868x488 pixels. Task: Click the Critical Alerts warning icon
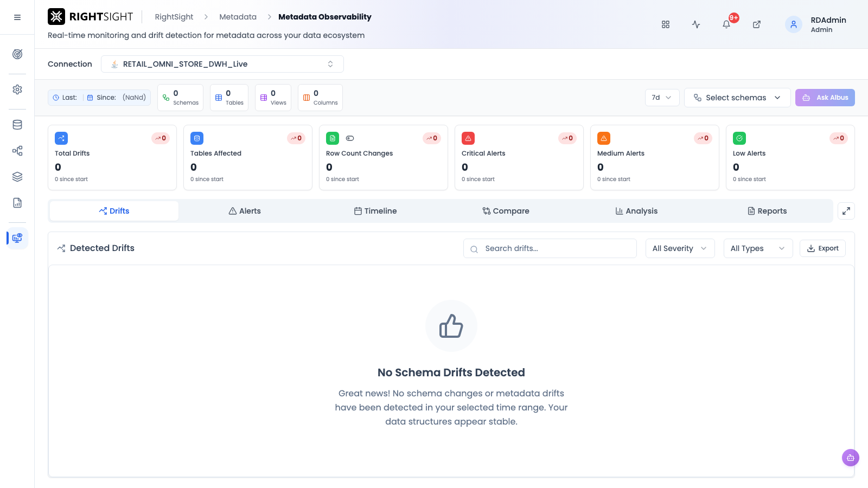(468, 138)
